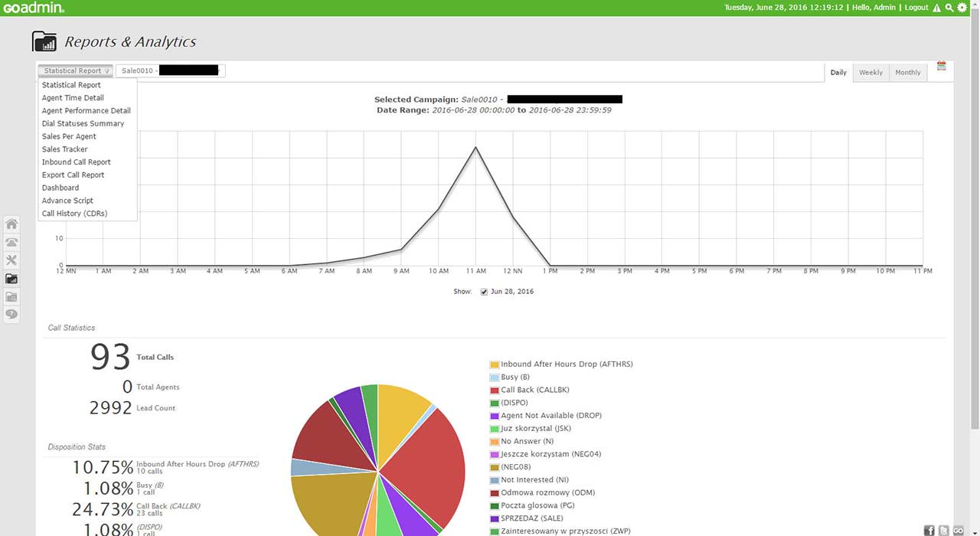Click the Call Statistics section heading
The width and height of the screenshot is (980, 536).
pos(71,328)
